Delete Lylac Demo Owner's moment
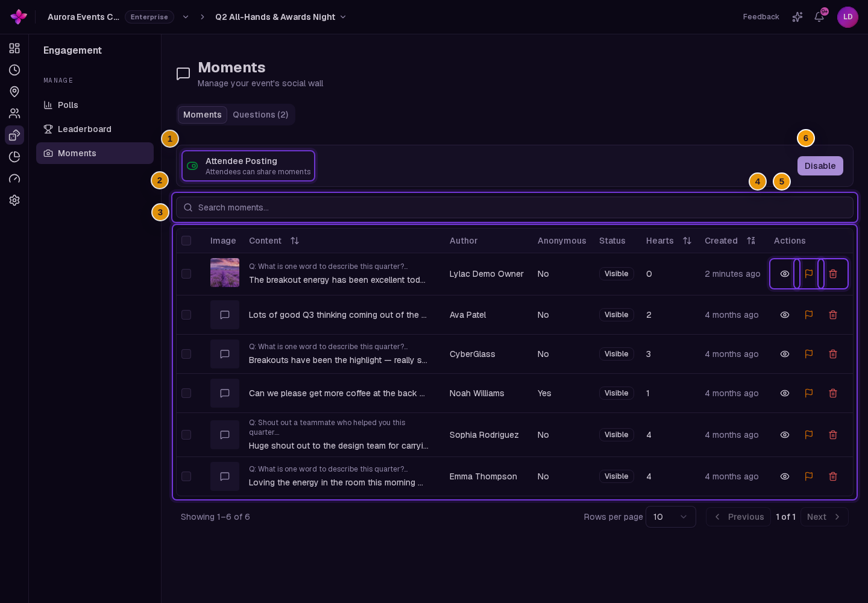 [833, 274]
